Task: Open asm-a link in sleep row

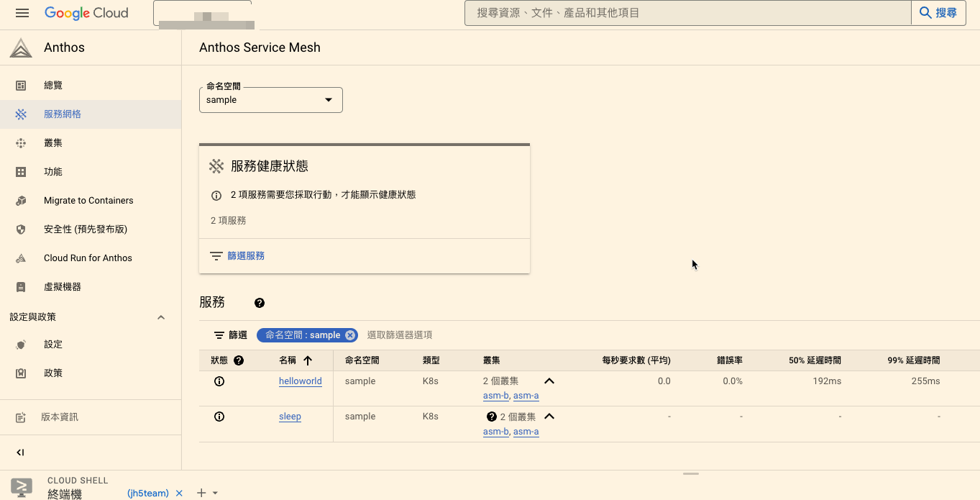Action: click(x=526, y=432)
